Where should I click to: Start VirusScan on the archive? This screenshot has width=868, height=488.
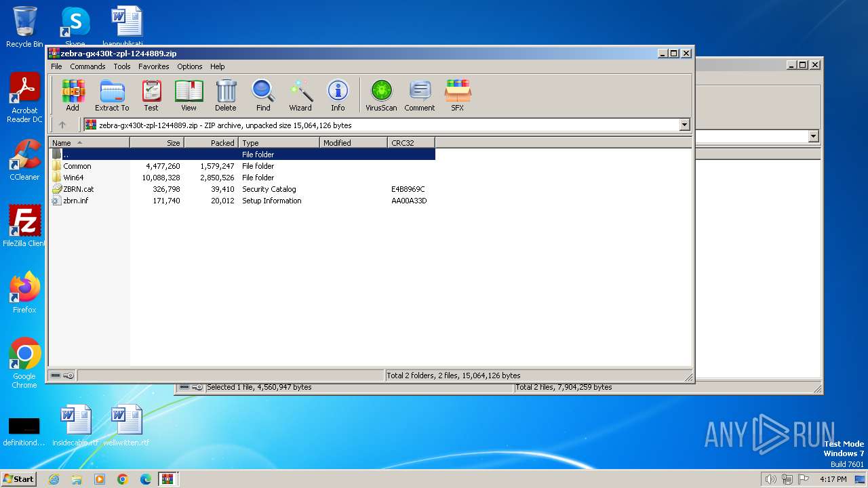[381, 95]
